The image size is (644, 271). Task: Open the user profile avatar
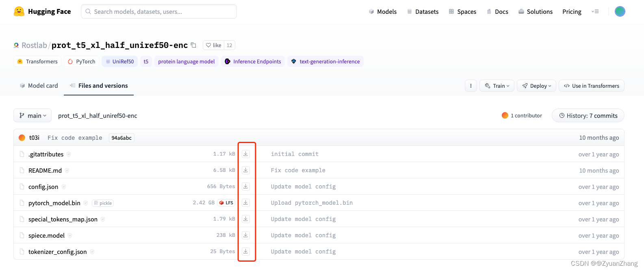point(620,11)
